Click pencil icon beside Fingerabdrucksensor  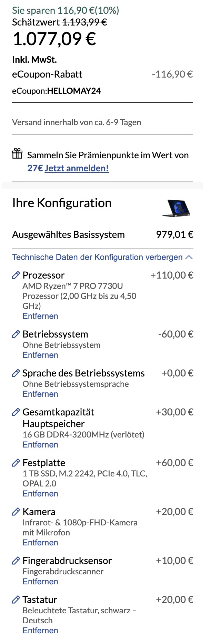pos(16,561)
